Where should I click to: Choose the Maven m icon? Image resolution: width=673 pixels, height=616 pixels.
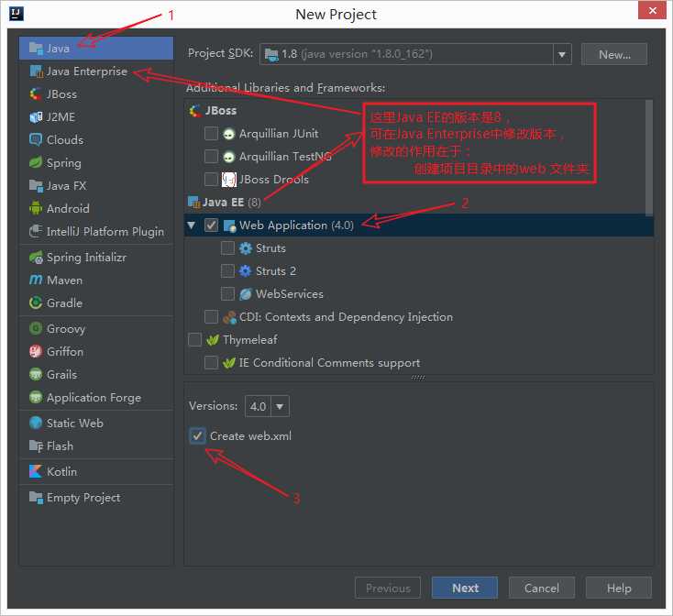(x=36, y=280)
